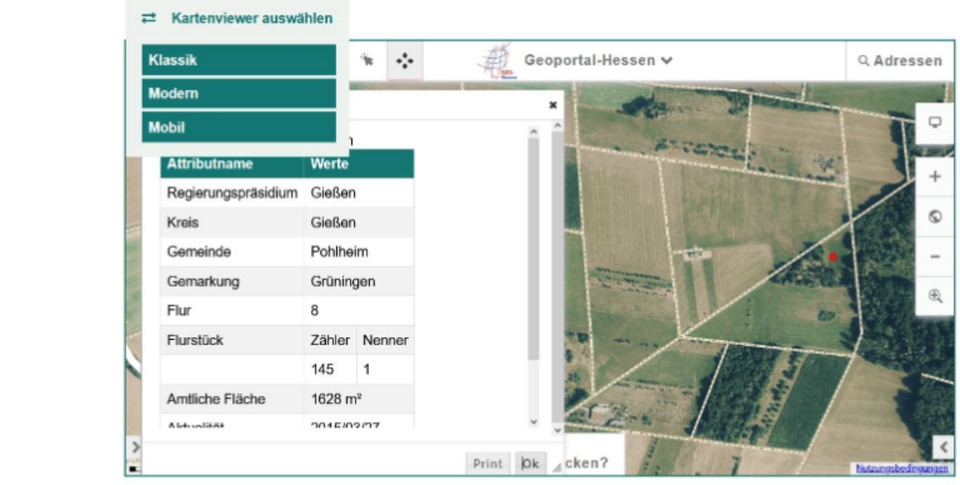Open the Nutzungsbedingungen link
This screenshot has height=485, width=960.
click(901, 468)
